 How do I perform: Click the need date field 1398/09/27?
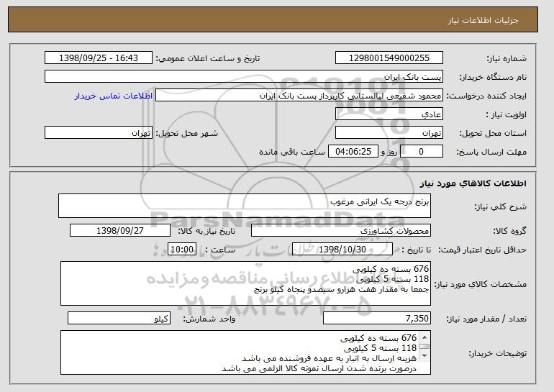pos(120,231)
